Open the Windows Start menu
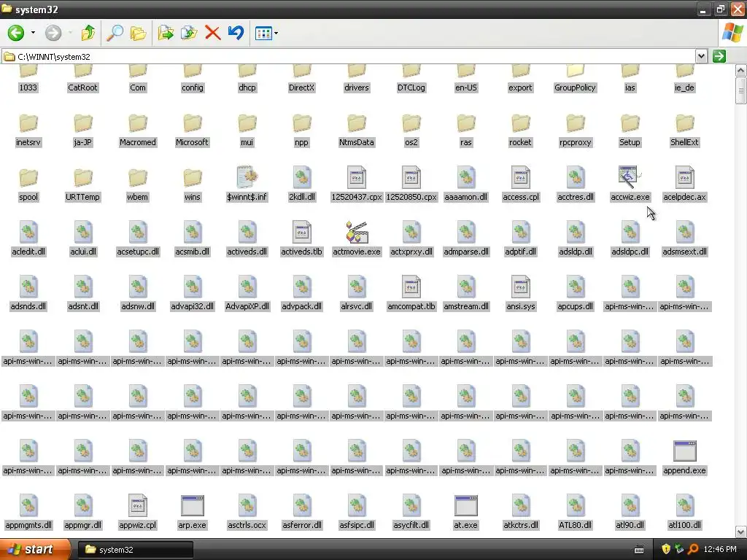This screenshot has height=560, width=747. pos(35,550)
